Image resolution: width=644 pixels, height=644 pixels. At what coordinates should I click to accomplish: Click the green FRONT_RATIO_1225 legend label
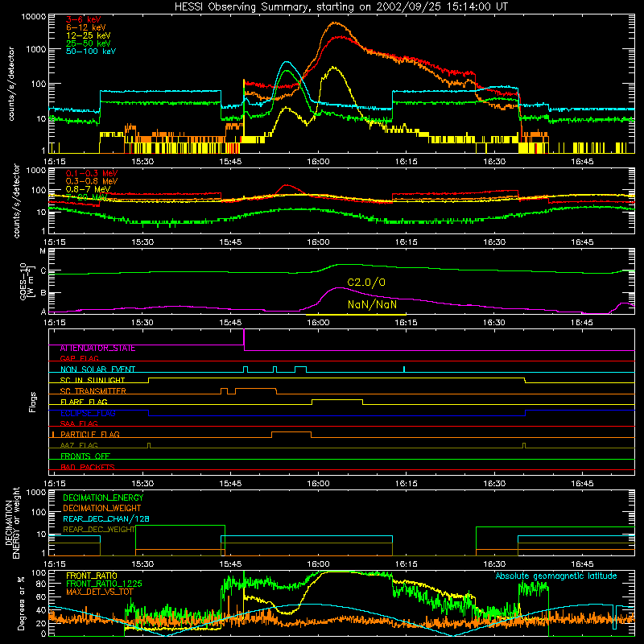pyautogui.click(x=104, y=584)
